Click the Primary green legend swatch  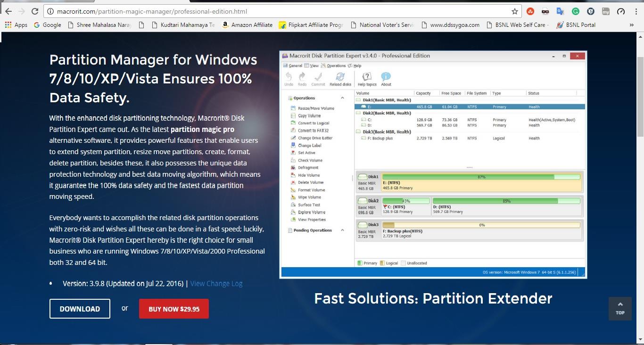pyautogui.click(x=360, y=263)
